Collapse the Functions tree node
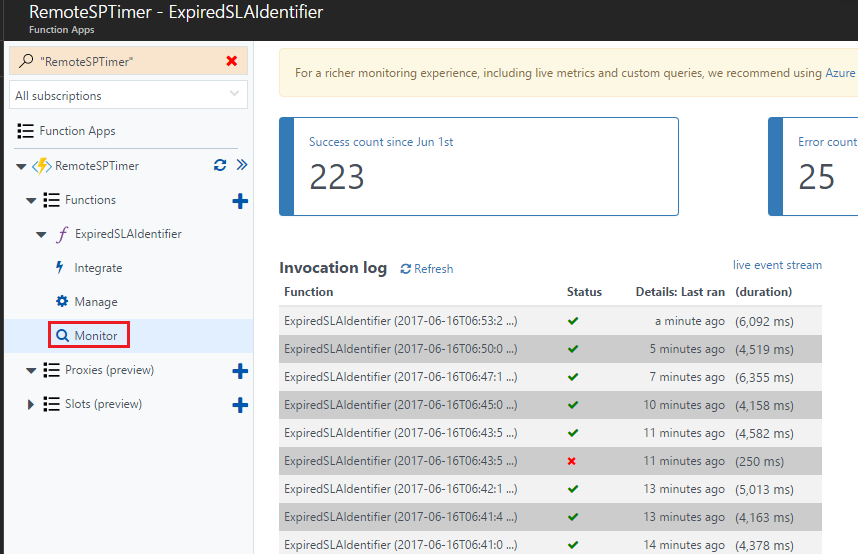Viewport: 858px width, 554px height. click(31, 201)
